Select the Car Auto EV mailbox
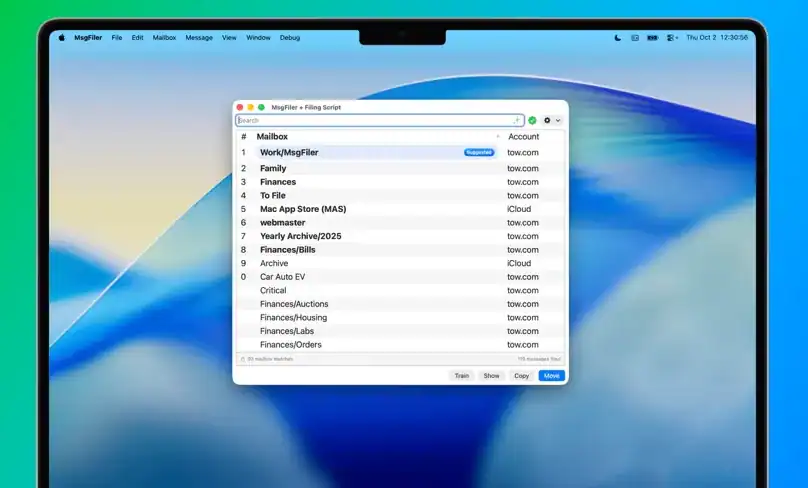The width and height of the screenshot is (808, 488). coord(400,277)
